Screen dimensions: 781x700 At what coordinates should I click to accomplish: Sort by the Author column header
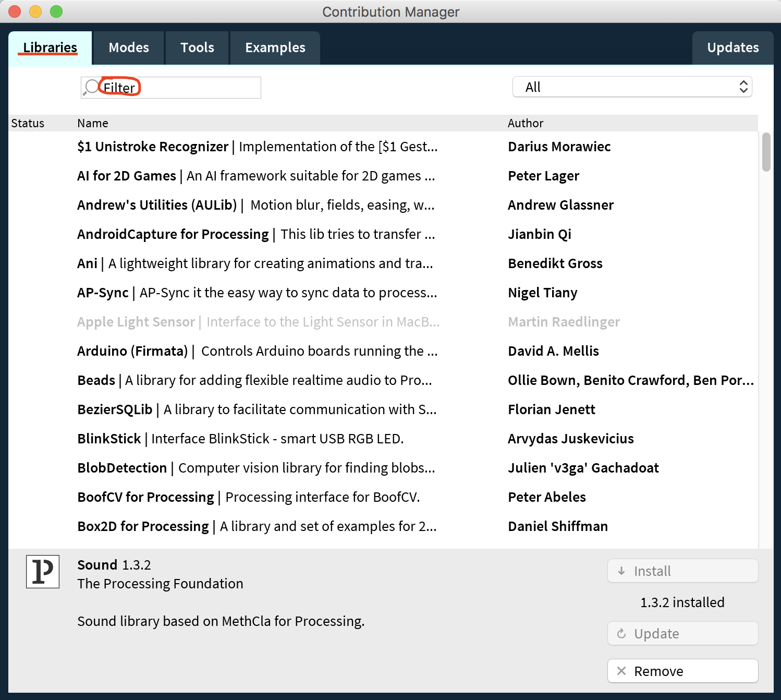(526, 123)
